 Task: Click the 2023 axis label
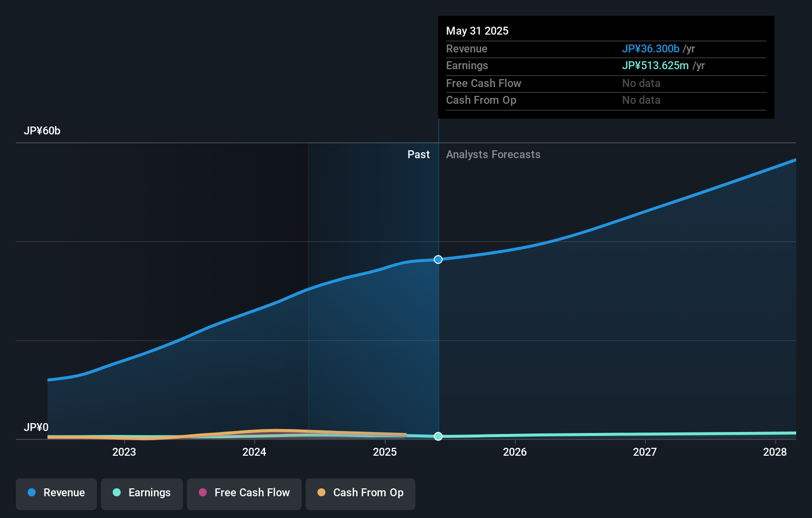pos(124,452)
